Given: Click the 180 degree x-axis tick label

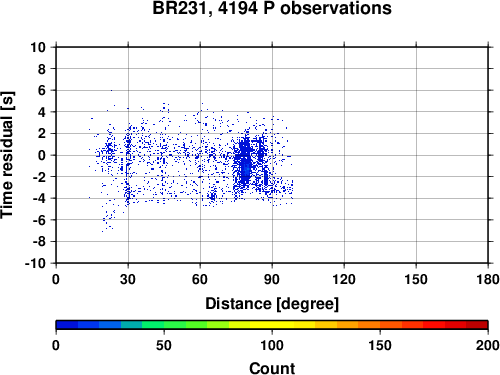Looking at the screenshot, I should tap(488, 279).
